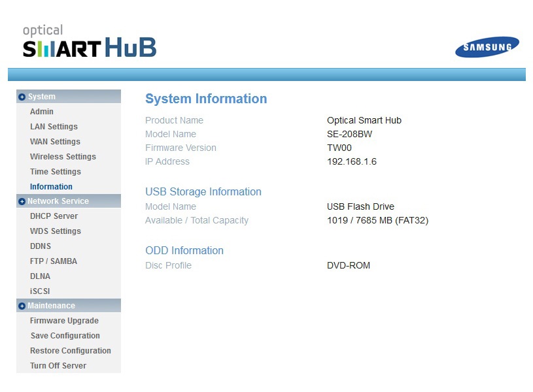This screenshot has width=533, height=392.
Task: Click the DVD-ROM value
Action: coord(349,265)
